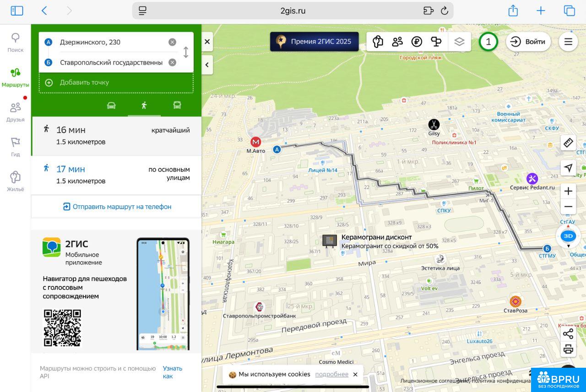This screenshot has height=392, width=586.
Task: Locate me with the navigation arrow
Action: [568, 168]
